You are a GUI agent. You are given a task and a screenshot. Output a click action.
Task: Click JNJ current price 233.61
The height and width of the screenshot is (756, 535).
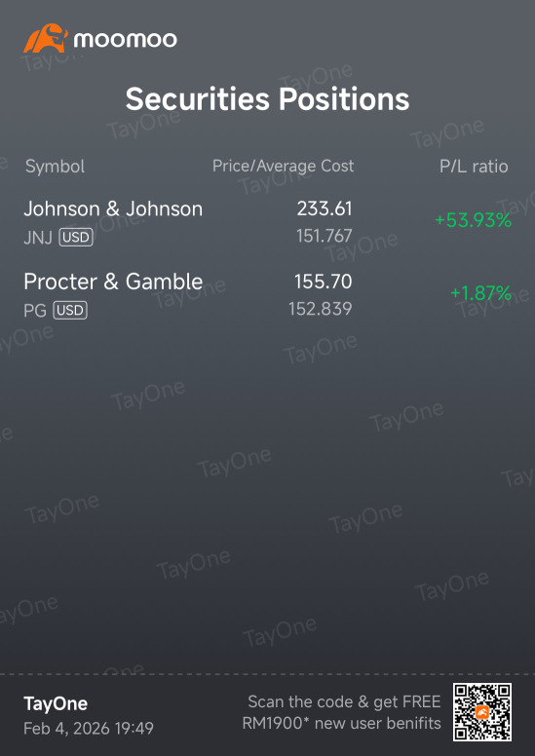tap(325, 208)
